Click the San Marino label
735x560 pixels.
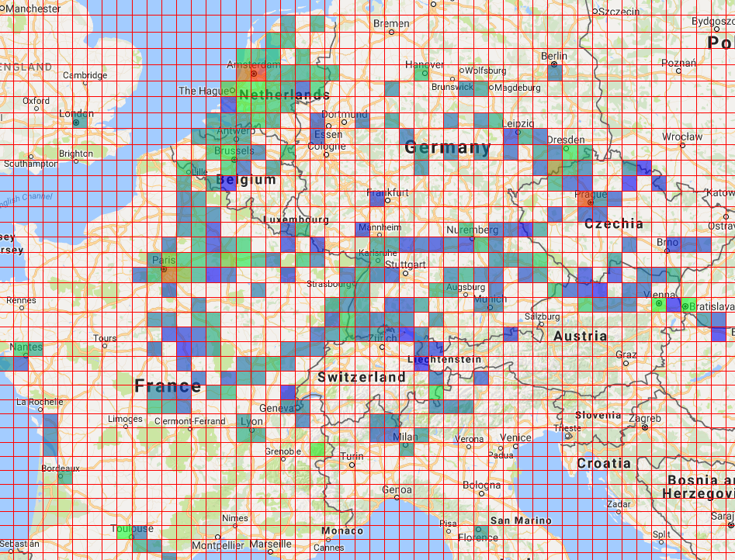(x=521, y=520)
